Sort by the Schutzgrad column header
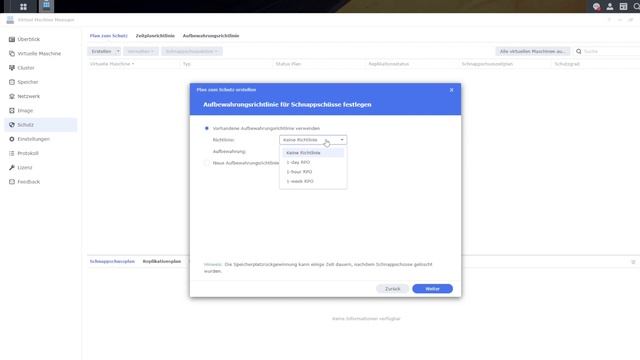This screenshot has width=640, height=360. pos(567,64)
